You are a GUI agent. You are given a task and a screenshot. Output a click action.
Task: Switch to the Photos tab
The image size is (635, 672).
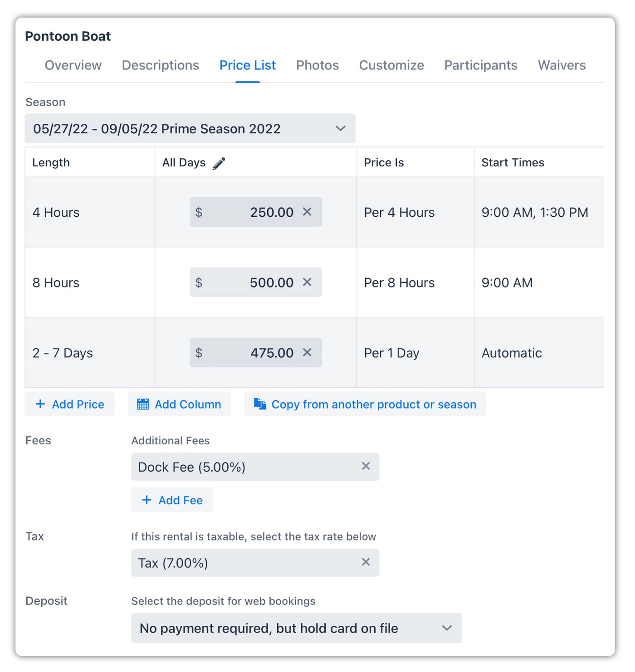[317, 65]
